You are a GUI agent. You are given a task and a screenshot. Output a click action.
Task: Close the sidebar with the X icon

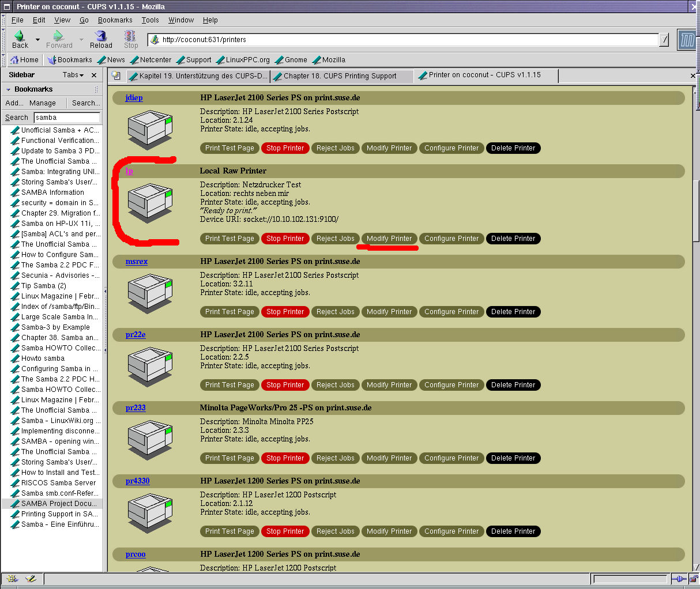click(94, 75)
